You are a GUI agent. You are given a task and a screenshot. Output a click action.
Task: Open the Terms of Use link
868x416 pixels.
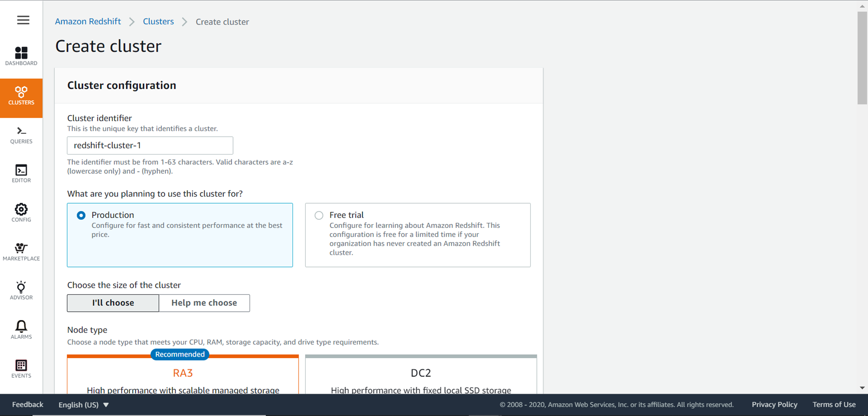[x=834, y=405]
